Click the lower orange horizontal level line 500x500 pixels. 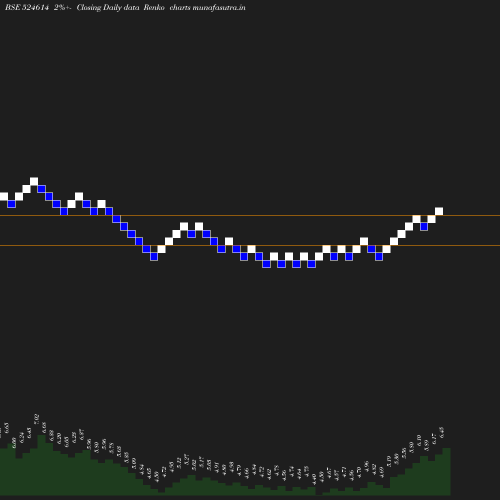250,246
